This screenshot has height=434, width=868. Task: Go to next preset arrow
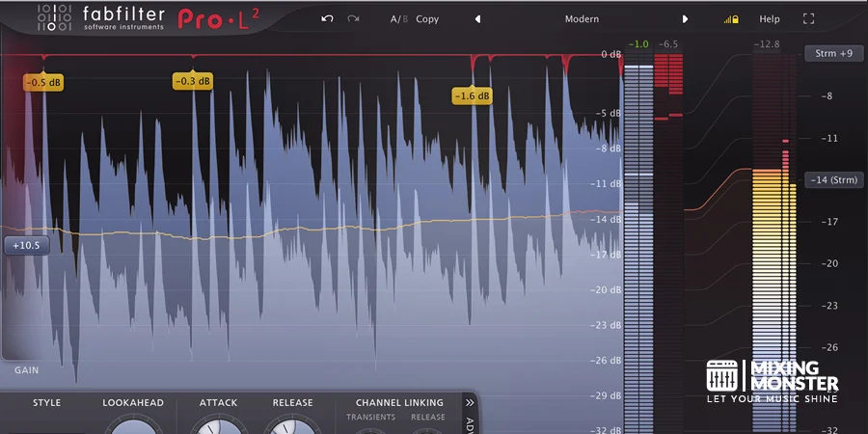coord(685,19)
